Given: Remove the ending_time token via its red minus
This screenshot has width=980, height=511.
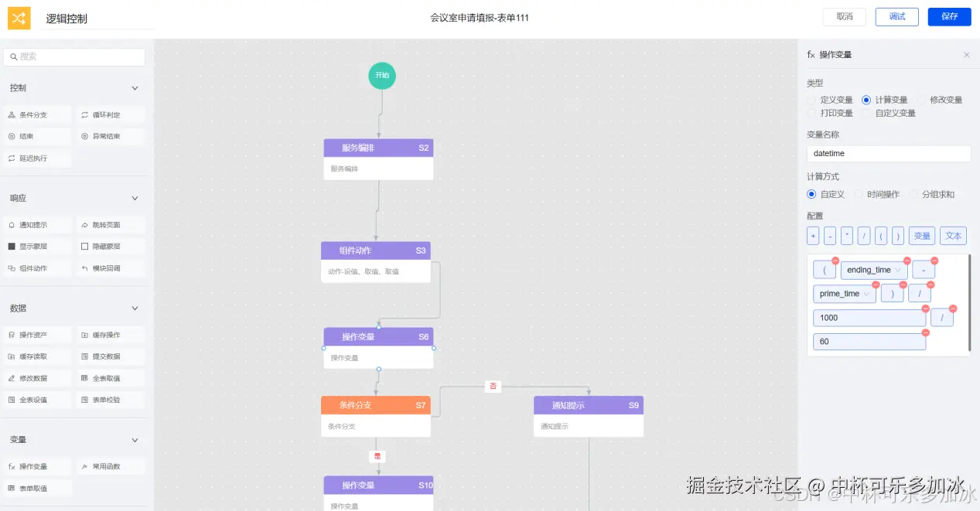Looking at the screenshot, I should [x=907, y=261].
